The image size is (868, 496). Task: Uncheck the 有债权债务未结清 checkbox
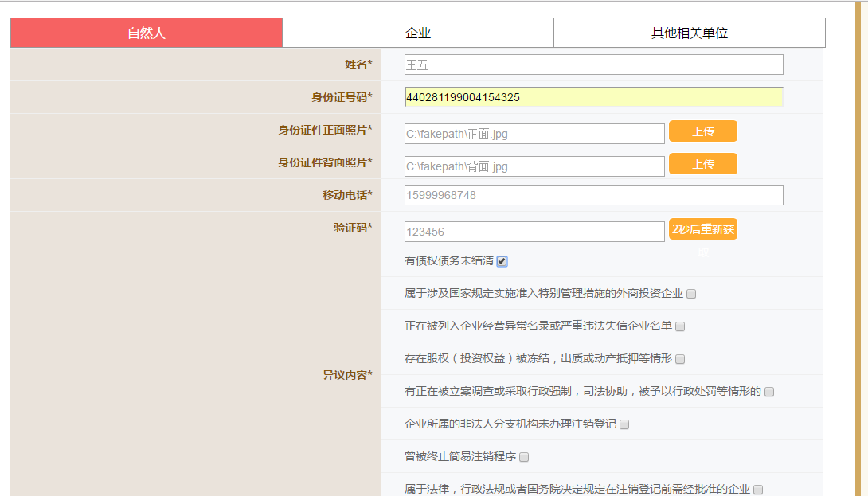(x=502, y=261)
